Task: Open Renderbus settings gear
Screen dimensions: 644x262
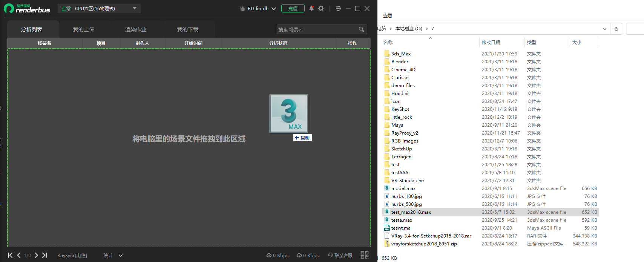Action: (x=321, y=8)
